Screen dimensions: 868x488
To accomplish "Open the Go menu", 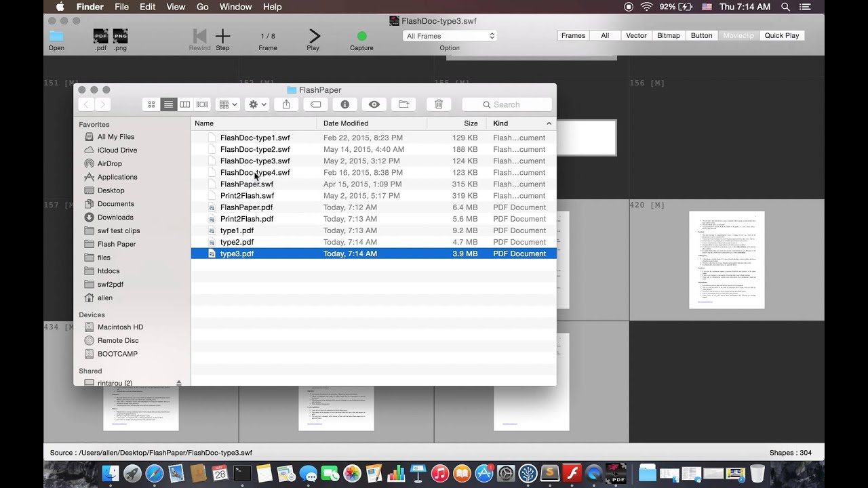I will (x=202, y=7).
